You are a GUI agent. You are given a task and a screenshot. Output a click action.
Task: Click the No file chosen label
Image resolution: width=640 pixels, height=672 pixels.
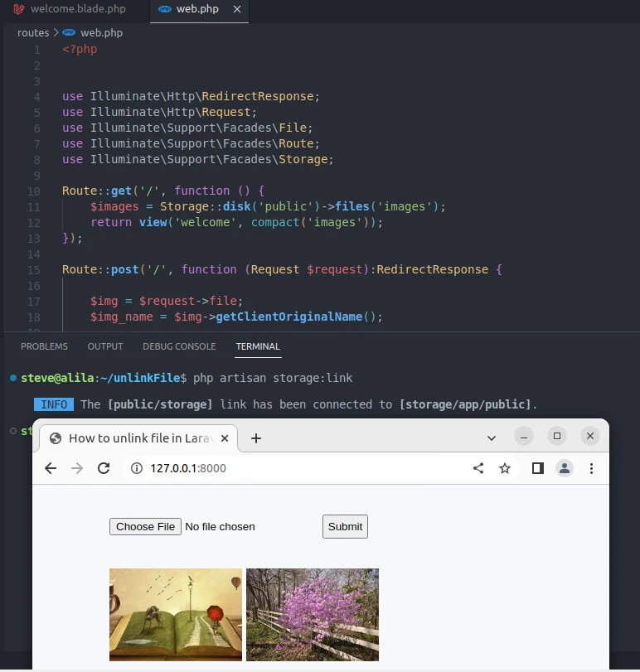pyautogui.click(x=220, y=527)
